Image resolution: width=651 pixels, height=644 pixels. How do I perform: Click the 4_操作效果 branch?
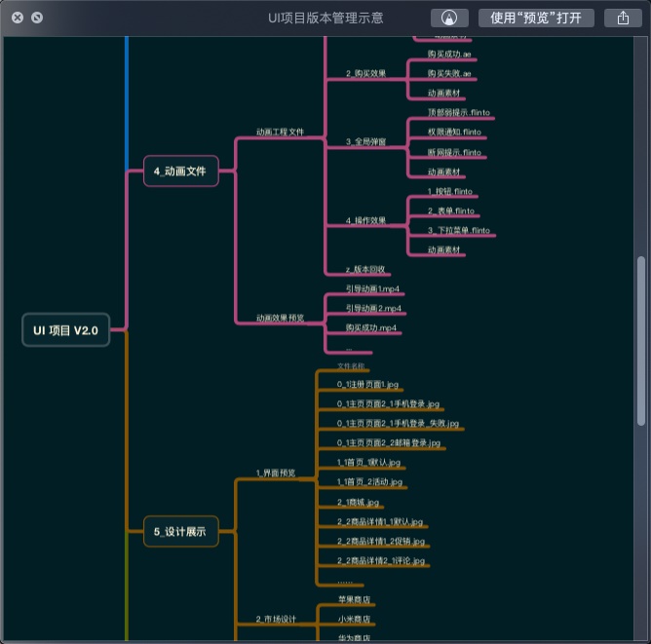coord(365,221)
